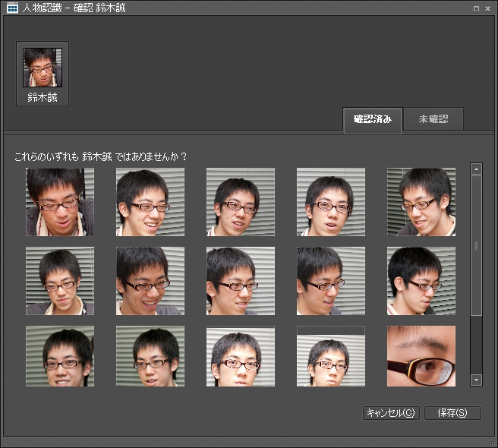498x448 pixels.
Task: Click the scrollbar up arrow
Action: tap(476, 169)
